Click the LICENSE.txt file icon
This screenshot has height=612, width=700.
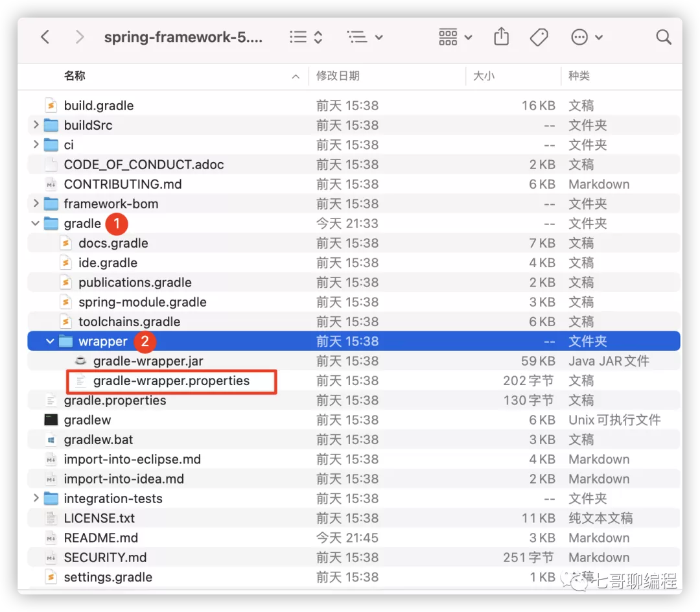tap(51, 518)
